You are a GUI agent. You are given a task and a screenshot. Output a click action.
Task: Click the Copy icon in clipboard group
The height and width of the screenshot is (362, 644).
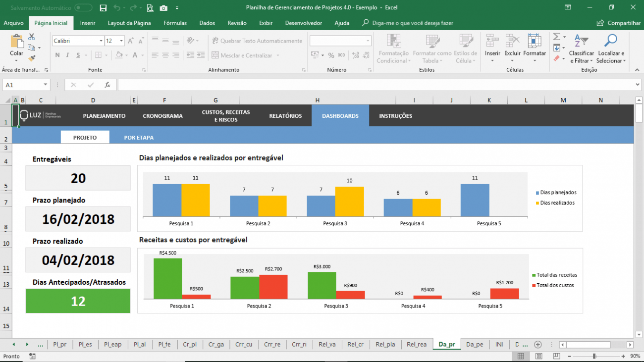pyautogui.click(x=32, y=48)
